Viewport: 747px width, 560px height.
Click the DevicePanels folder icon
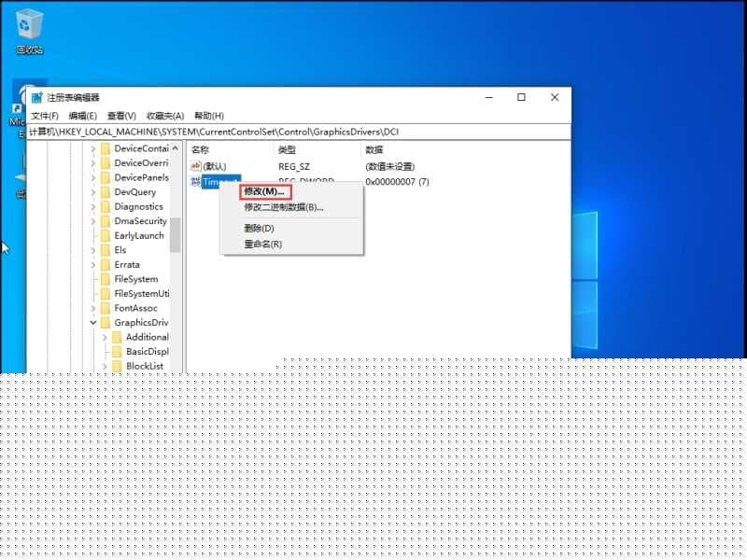(106, 177)
